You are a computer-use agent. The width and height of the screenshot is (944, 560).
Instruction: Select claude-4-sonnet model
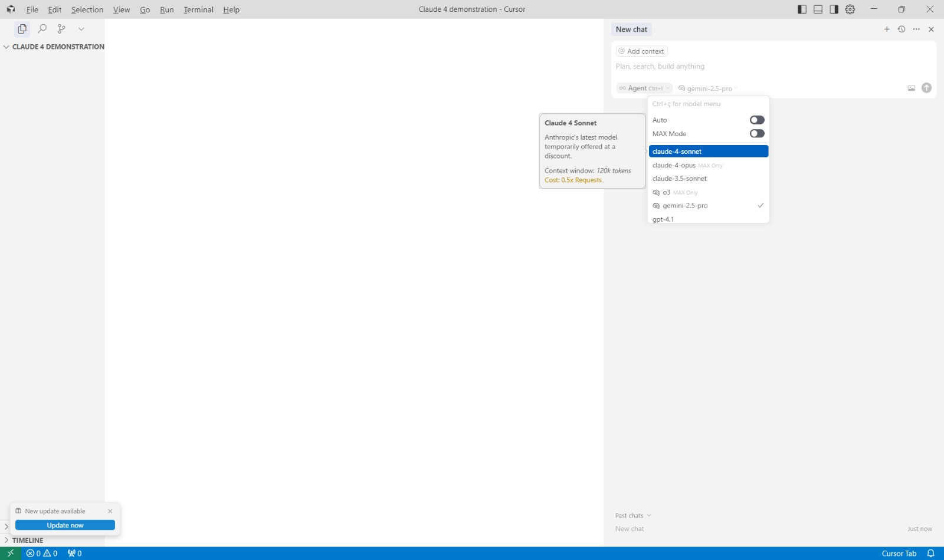pos(709,151)
